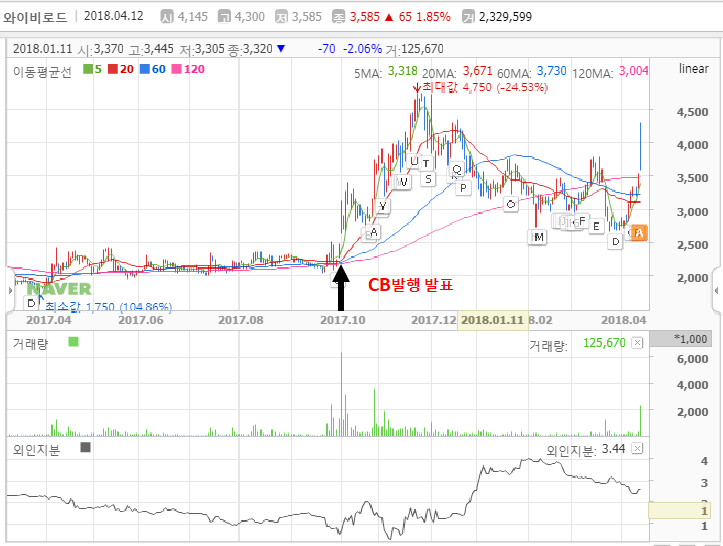Select the W event marker on chart
Image resolution: width=723 pixels, height=546 pixels.
[403, 182]
